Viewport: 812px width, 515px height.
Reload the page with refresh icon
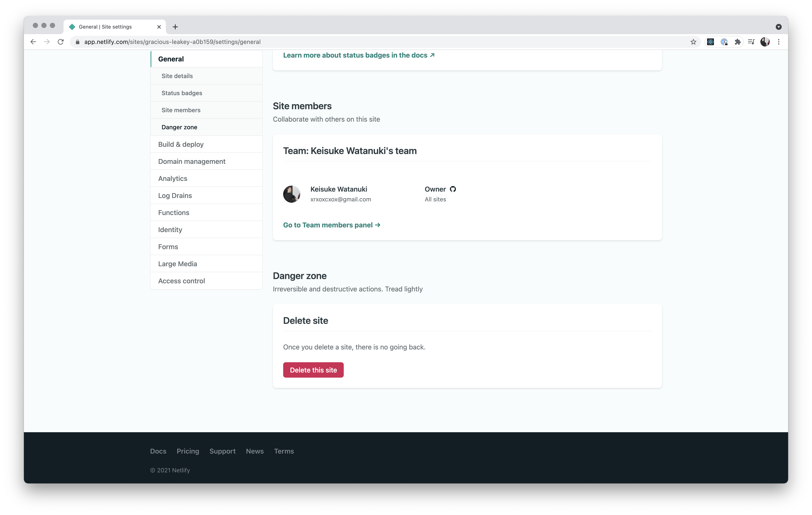coord(61,42)
